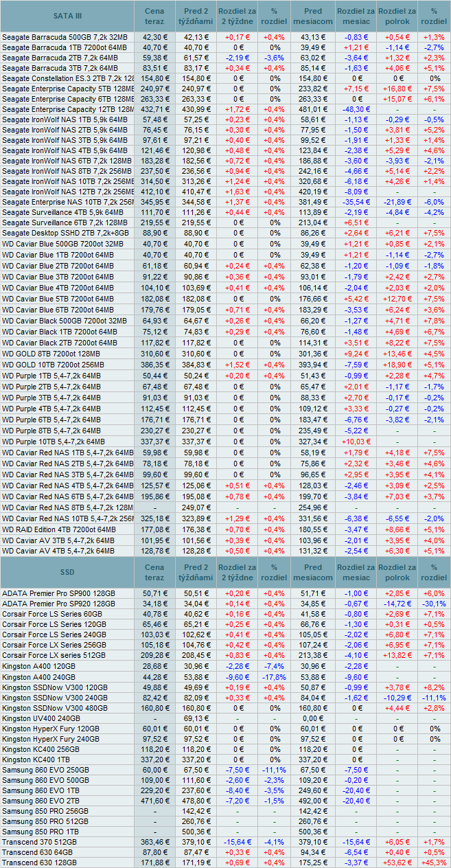Screen dimensions: 451x868
Task: Select WD GOLD 8TB 7200ot 128MB
Action: (x=51, y=354)
